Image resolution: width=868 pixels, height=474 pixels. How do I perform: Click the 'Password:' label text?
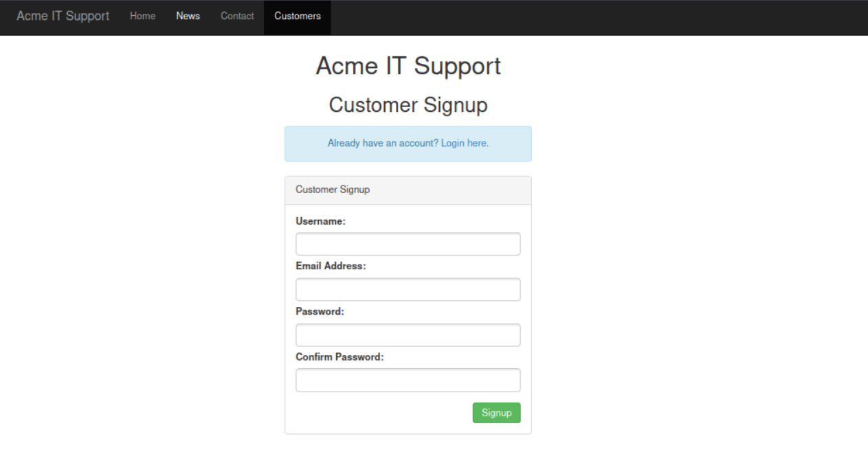point(320,311)
